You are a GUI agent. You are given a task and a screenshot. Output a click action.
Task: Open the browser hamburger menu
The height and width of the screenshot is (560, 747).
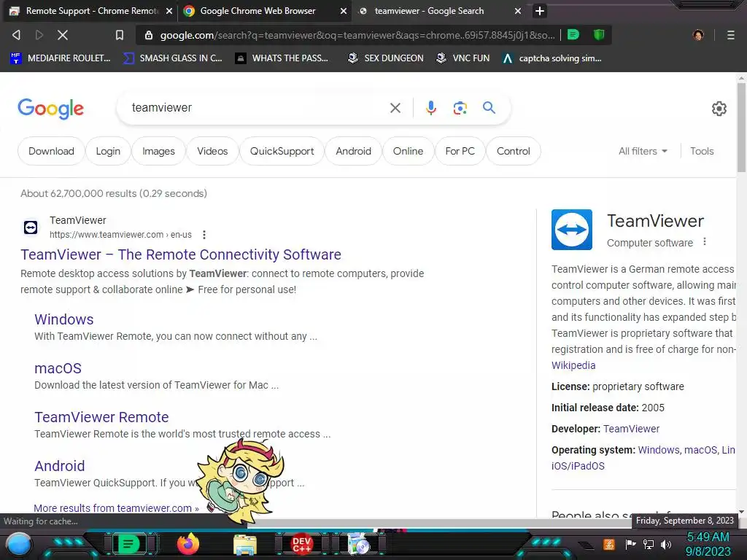coord(730,35)
